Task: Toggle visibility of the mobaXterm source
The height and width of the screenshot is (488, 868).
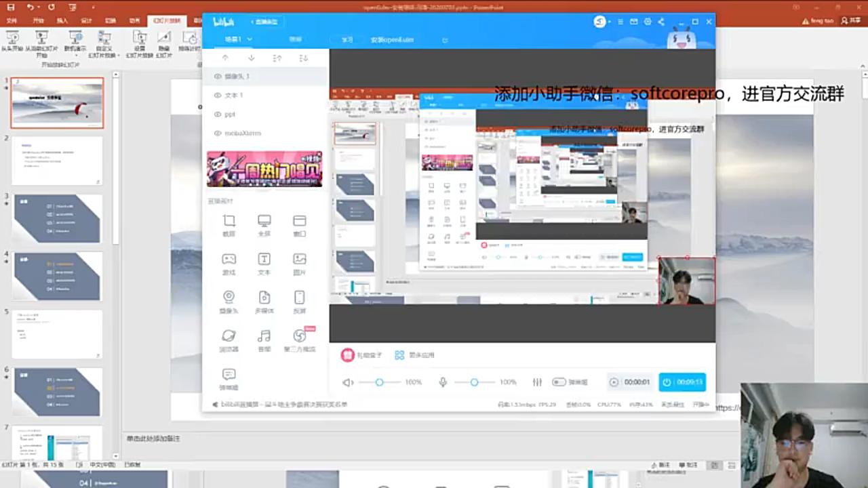Action: coord(218,134)
